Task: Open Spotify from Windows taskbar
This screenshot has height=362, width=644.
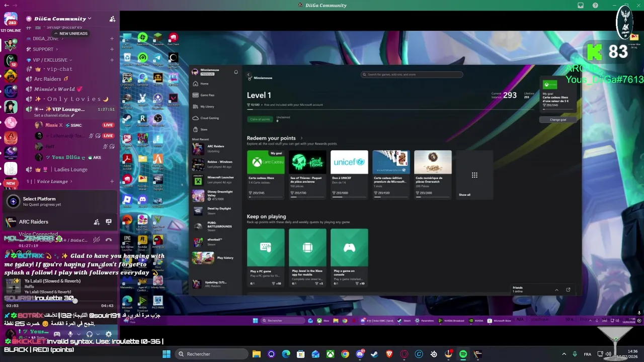Action: [463, 354]
